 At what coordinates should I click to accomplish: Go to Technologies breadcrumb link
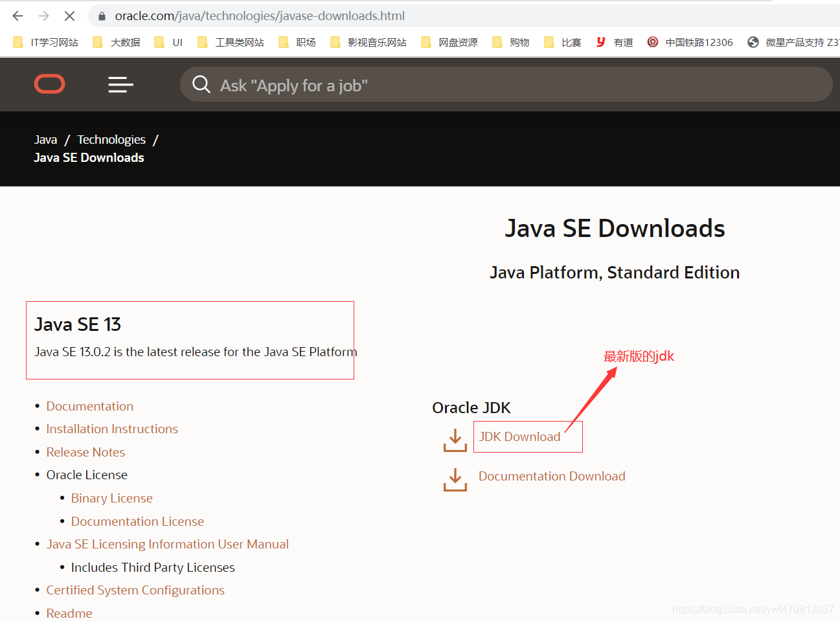(x=111, y=140)
